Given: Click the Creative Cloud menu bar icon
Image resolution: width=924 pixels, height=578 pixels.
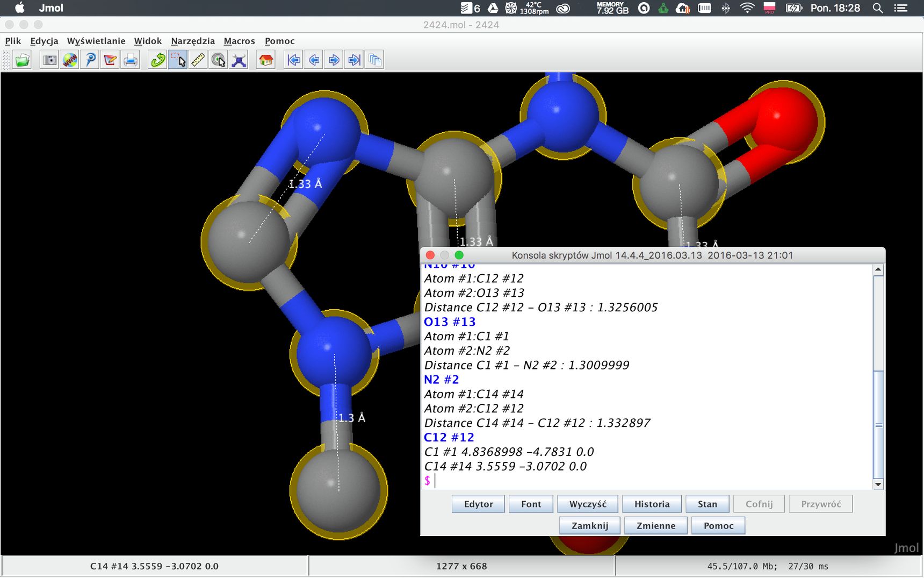Looking at the screenshot, I should 563,8.
